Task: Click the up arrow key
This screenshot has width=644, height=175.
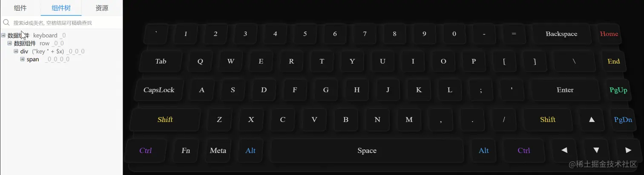Action: (592, 120)
